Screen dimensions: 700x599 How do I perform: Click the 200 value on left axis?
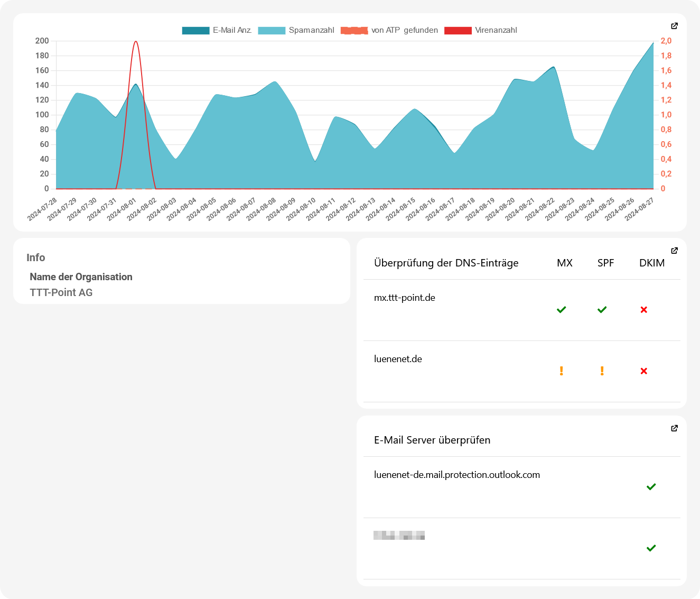tap(42, 41)
